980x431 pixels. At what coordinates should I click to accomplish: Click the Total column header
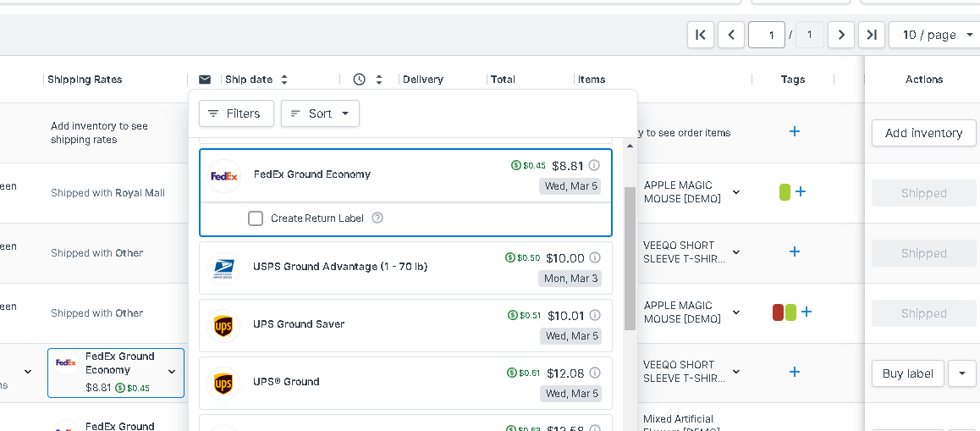(503, 80)
